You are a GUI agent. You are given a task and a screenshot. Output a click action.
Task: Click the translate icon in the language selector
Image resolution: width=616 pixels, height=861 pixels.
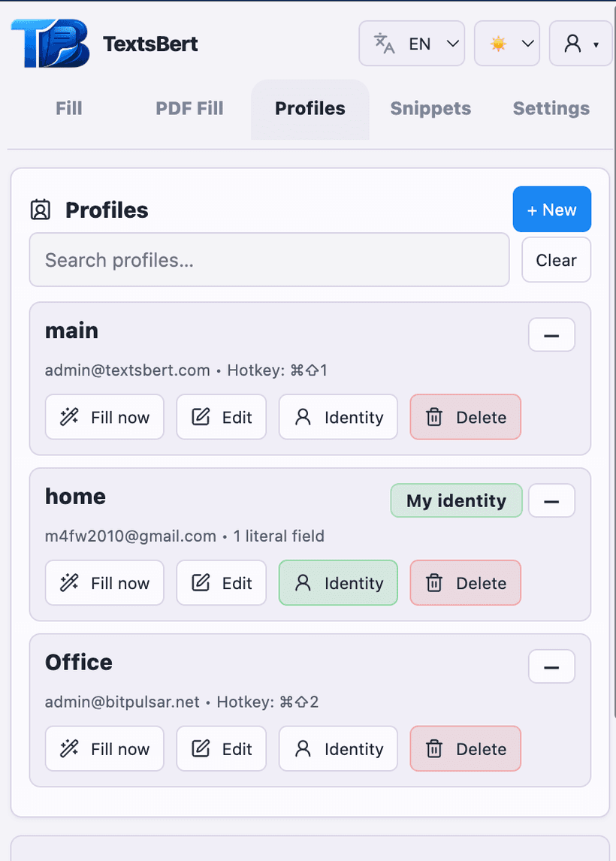coord(385,44)
